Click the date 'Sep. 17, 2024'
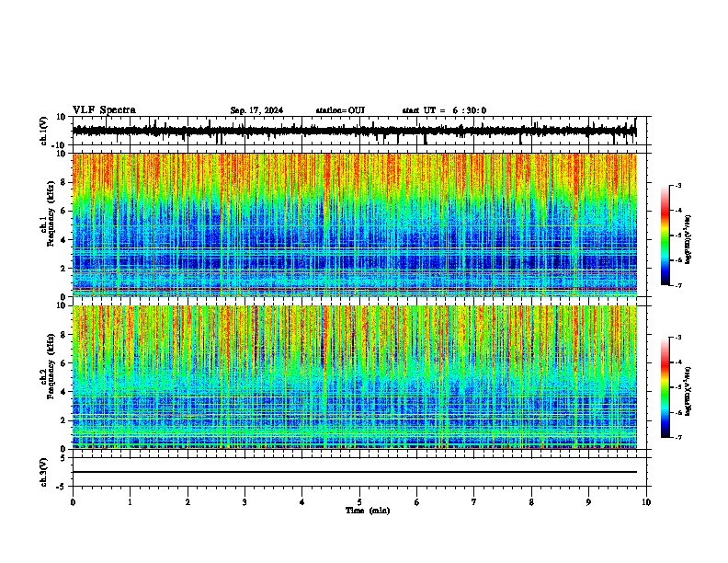 (256, 110)
